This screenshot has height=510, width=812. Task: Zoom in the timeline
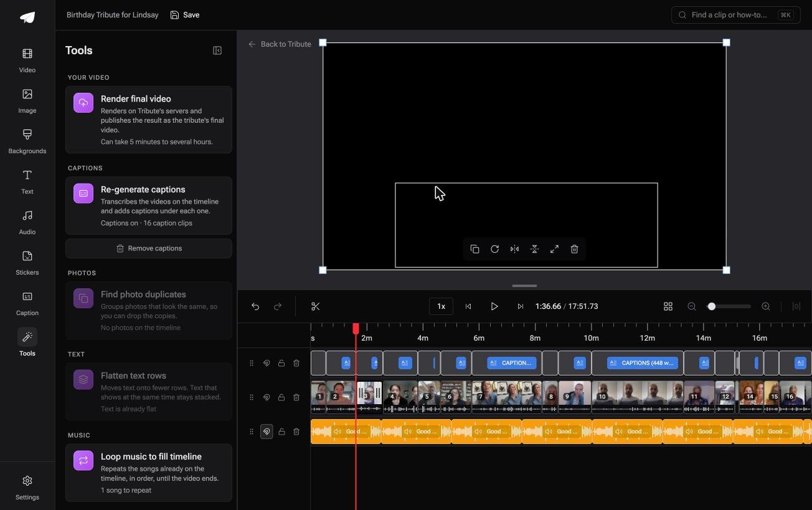pos(766,306)
